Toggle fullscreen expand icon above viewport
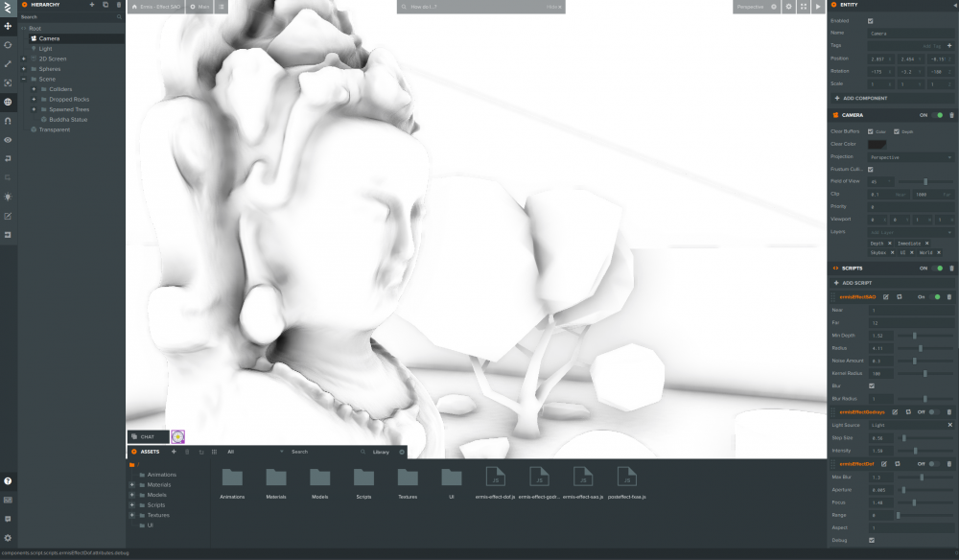959x560 pixels. point(803,7)
